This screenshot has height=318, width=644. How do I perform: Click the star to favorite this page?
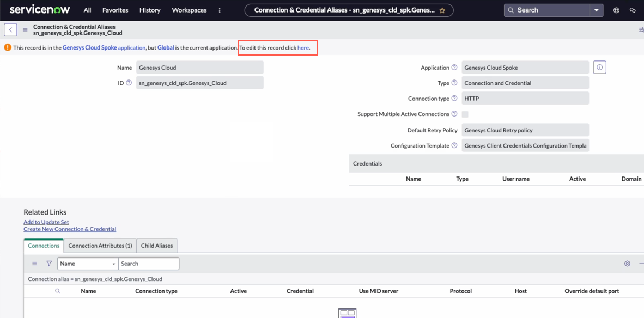442,10
